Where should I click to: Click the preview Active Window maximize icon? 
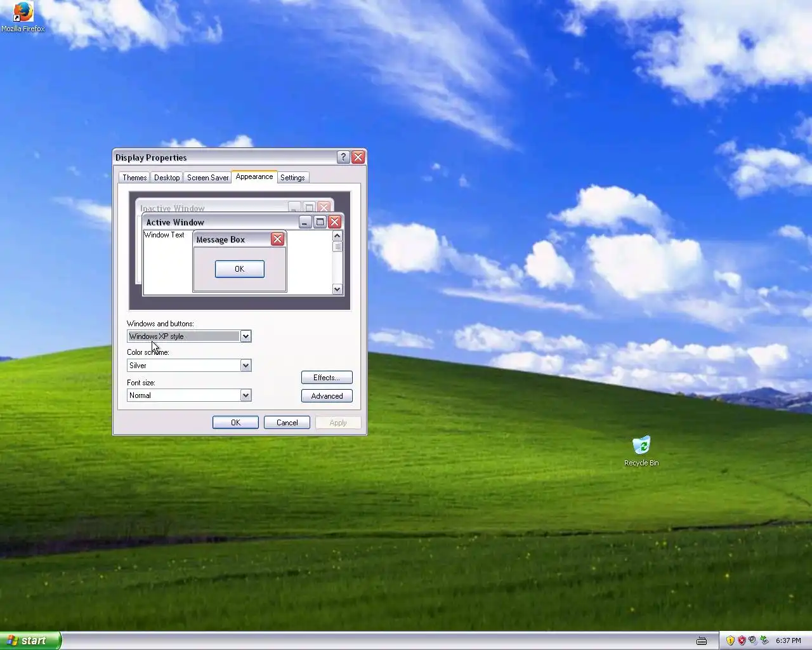(320, 222)
